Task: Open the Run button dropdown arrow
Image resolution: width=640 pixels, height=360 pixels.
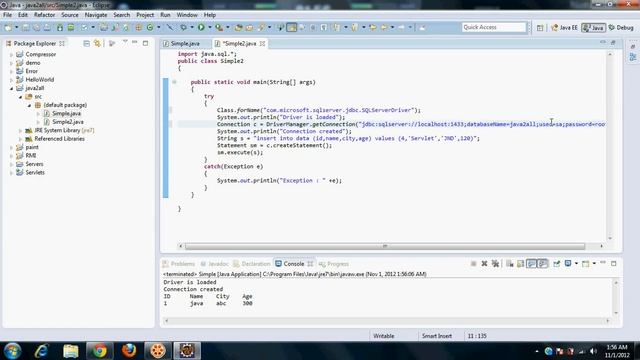Action: pyautogui.click(x=209, y=27)
